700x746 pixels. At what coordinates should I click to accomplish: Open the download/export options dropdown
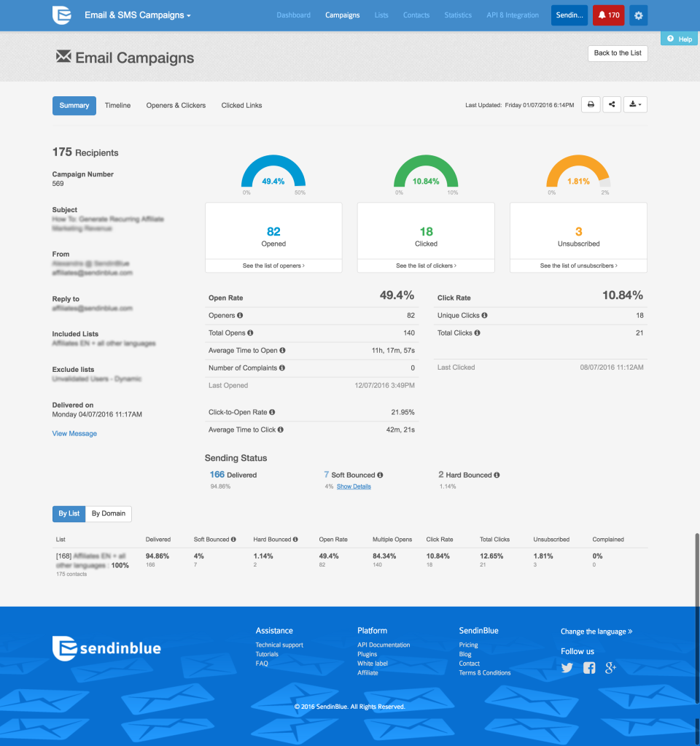tap(634, 104)
